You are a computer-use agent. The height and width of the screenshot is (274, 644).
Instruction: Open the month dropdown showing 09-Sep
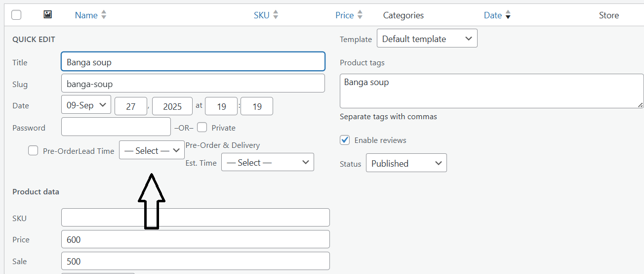pyautogui.click(x=86, y=105)
